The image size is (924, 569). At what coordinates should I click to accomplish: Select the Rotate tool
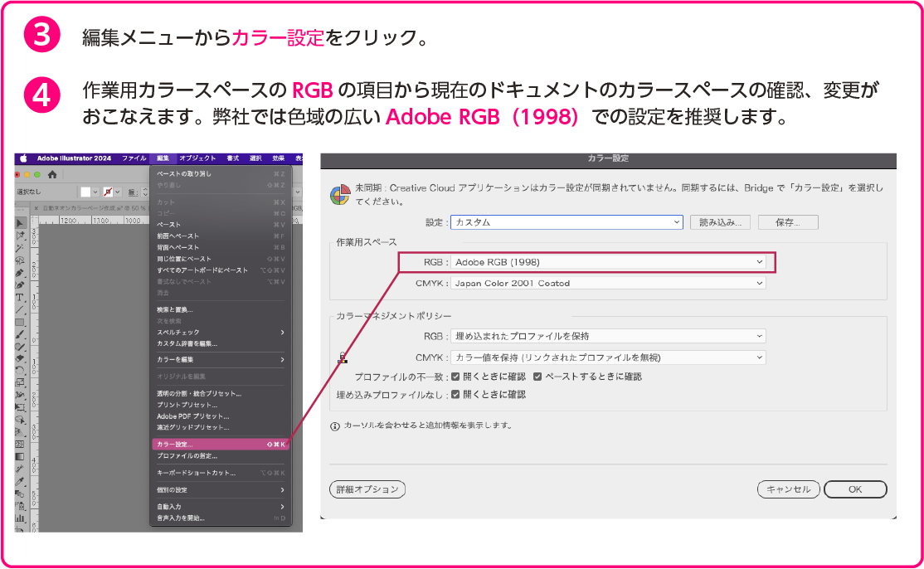click(20, 371)
